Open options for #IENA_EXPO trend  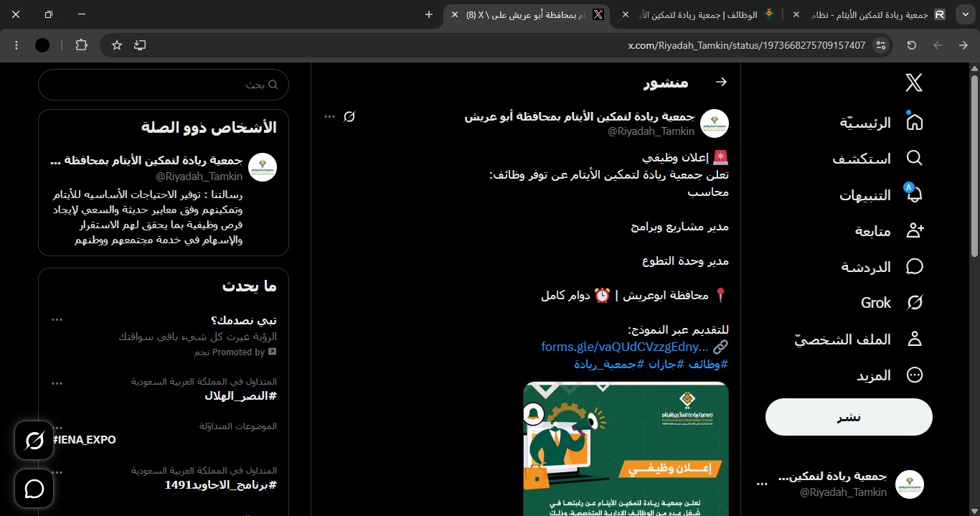(57, 427)
